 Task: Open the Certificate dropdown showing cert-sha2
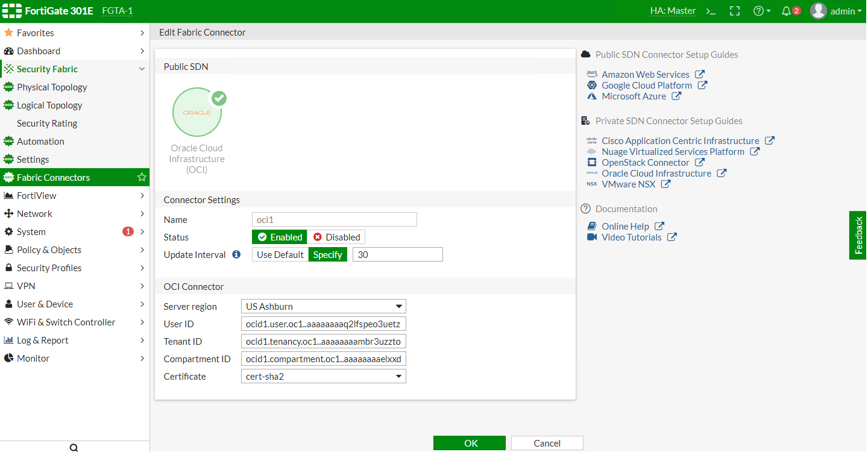(323, 376)
